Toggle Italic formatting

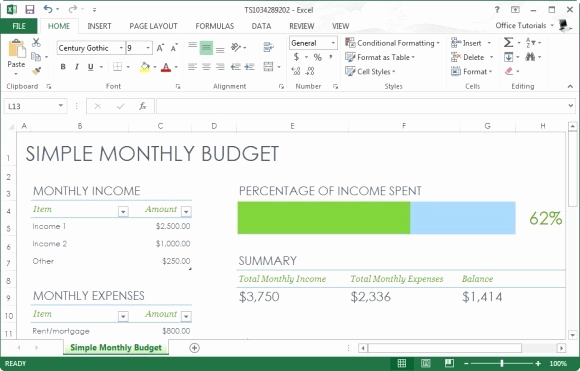click(x=77, y=67)
